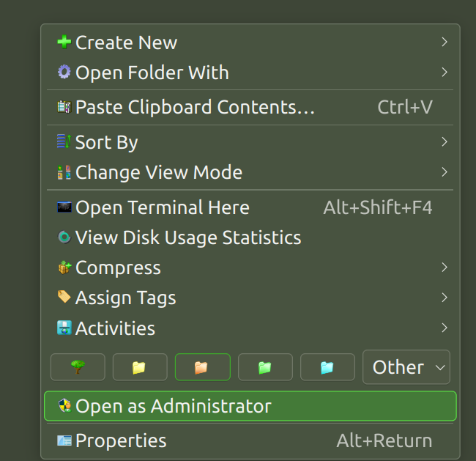Click the tag icon beside Assign Tags

pyautogui.click(x=64, y=297)
